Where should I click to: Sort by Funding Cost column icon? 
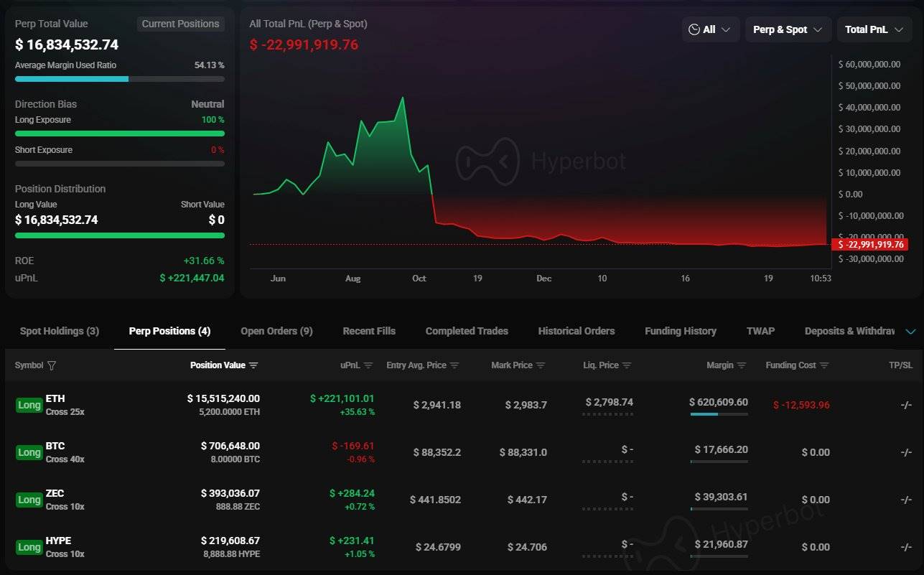(x=824, y=365)
